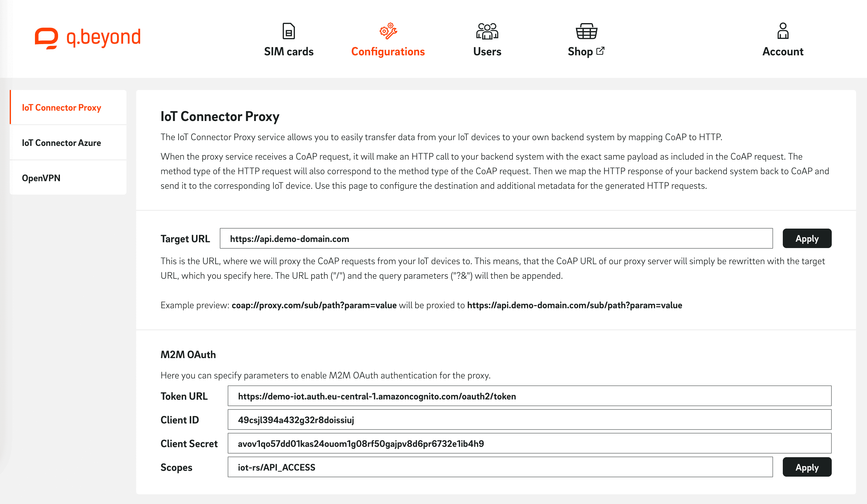Click into the Token URL field
The image size is (867, 504).
pos(529,396)
